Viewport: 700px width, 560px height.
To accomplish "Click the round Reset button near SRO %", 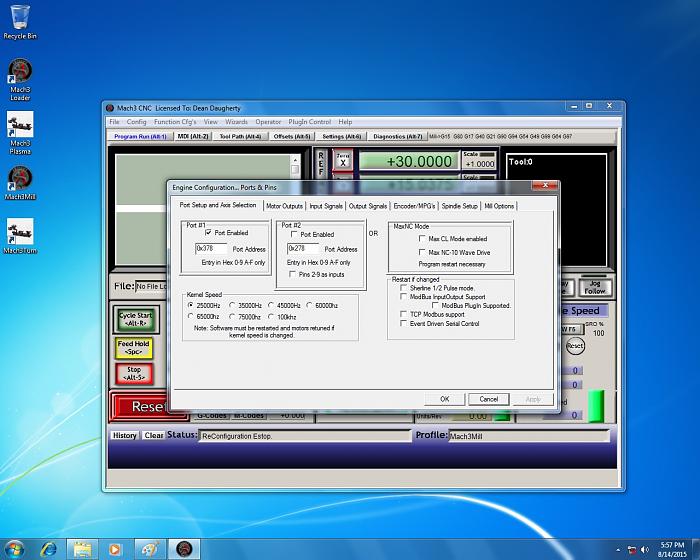I will click(575, 346).
